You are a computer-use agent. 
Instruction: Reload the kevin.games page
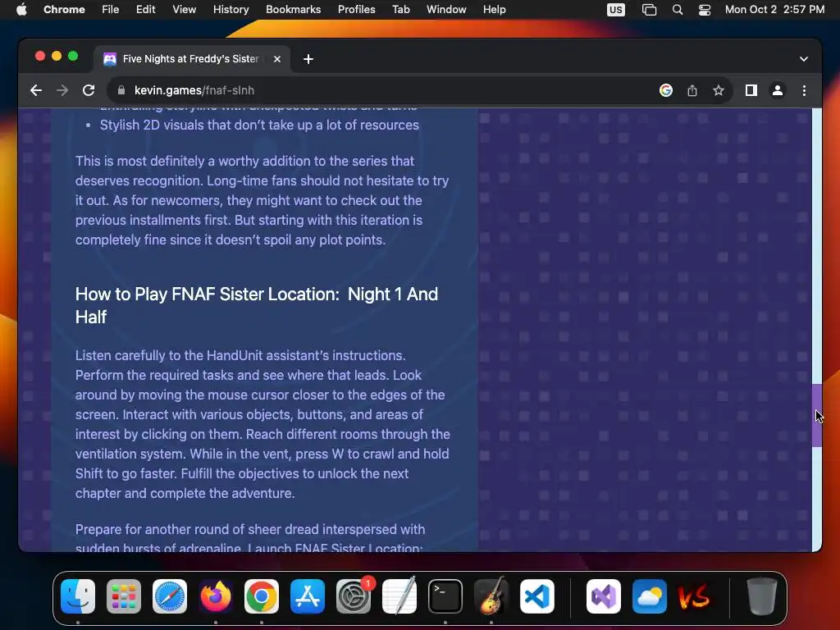[89, 90]
